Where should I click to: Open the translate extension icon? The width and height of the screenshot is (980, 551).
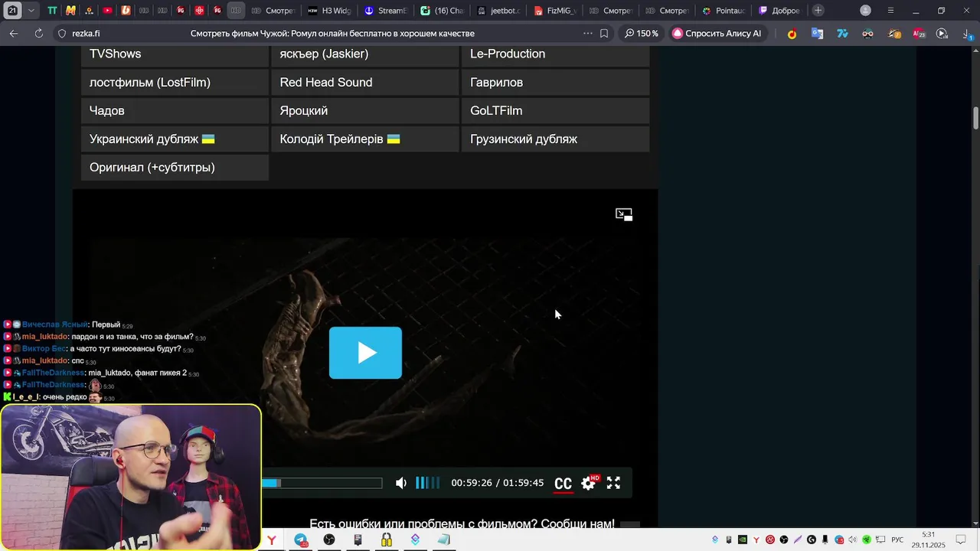pos(817,34)
